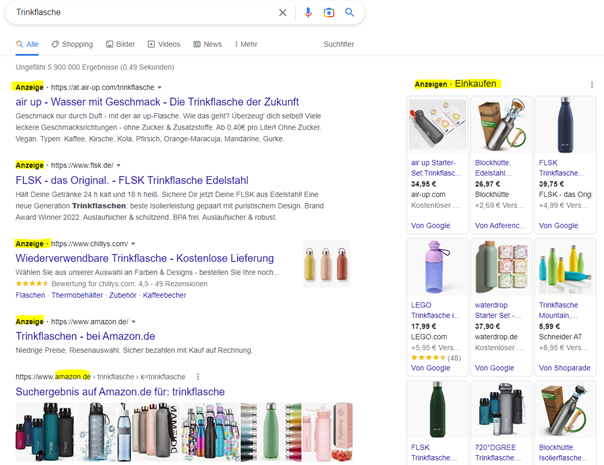
Task: Open Suchfilter options
Action: coord(339,44)
